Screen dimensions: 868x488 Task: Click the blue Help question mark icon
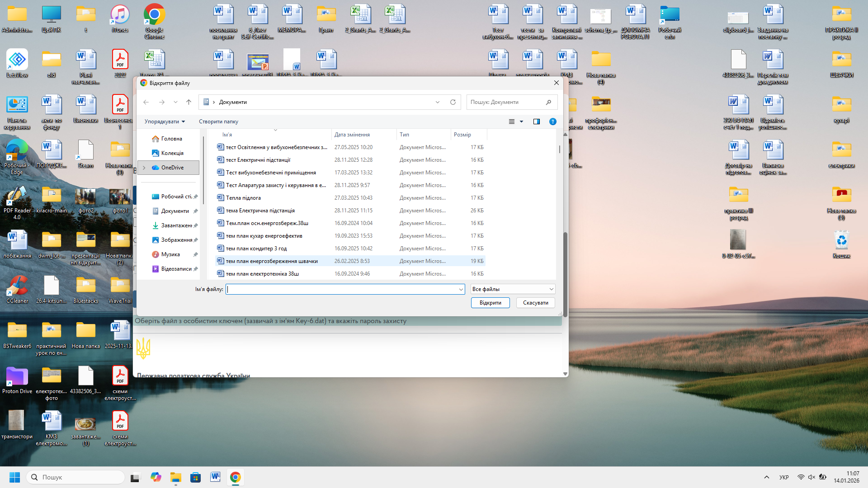point(552,122)
